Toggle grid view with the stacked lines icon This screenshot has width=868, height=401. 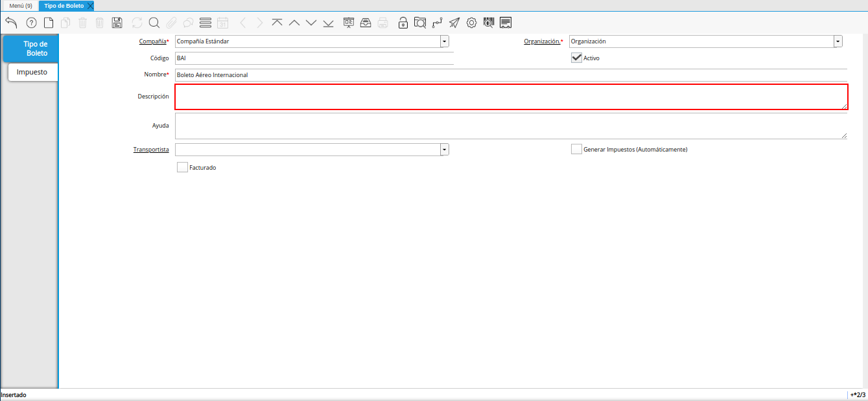click(x=205, y=23)
